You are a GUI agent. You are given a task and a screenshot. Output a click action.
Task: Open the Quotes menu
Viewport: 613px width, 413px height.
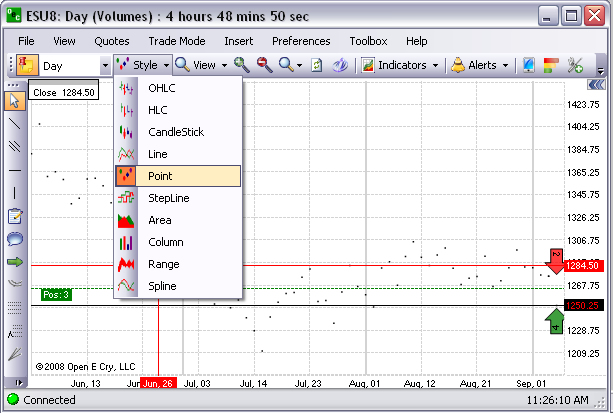(112, 41)
